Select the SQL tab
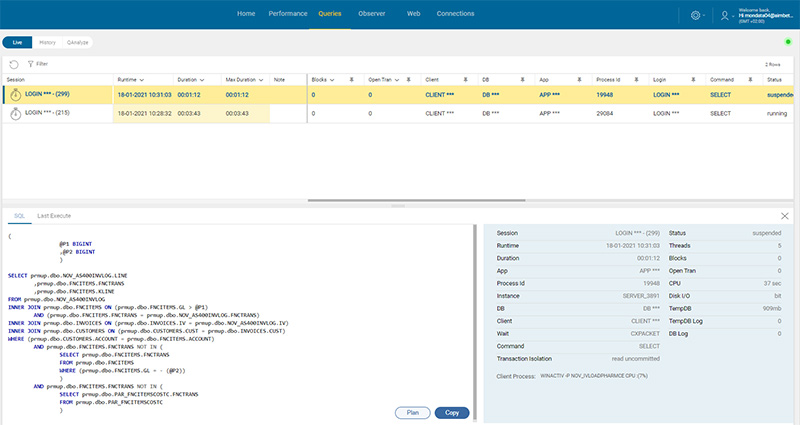 pos(19,216)
